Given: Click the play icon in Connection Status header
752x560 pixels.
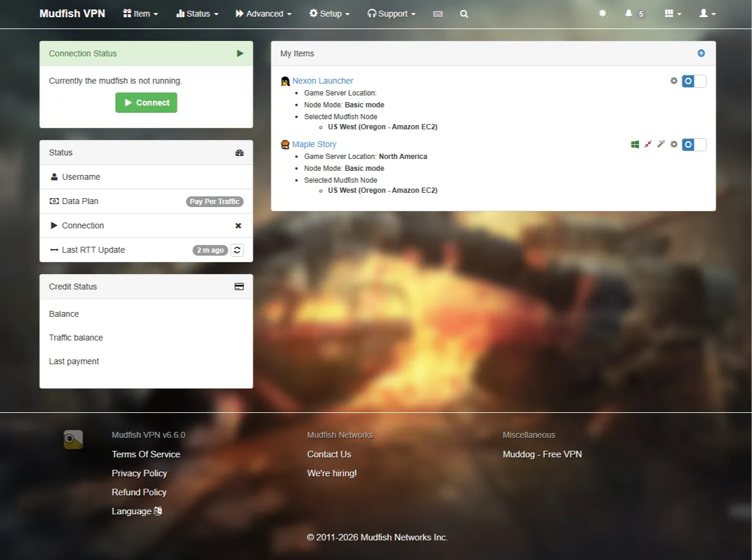Looking at the screenshot, I should click(x=240, y=53).
